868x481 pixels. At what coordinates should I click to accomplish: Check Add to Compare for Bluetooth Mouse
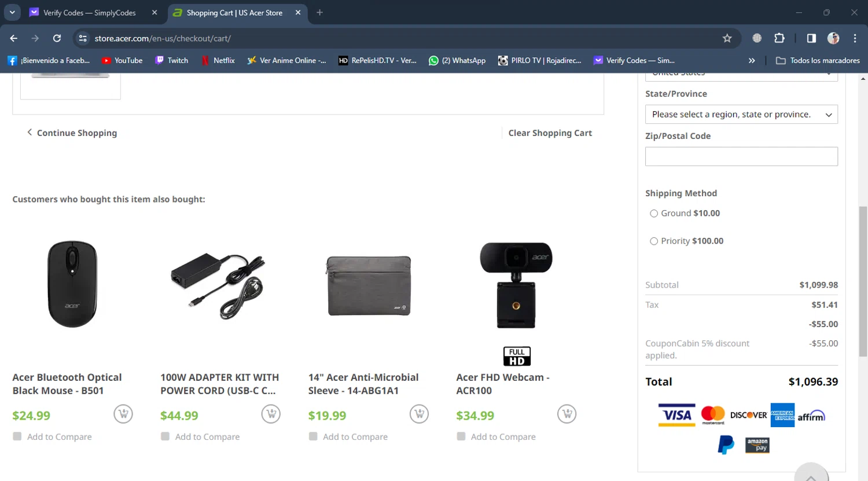coord(17,436)
